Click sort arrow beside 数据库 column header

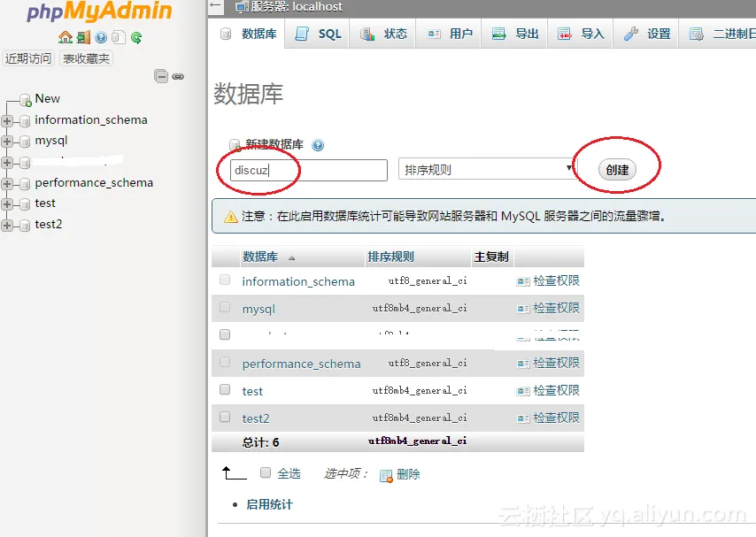[291, 258]
